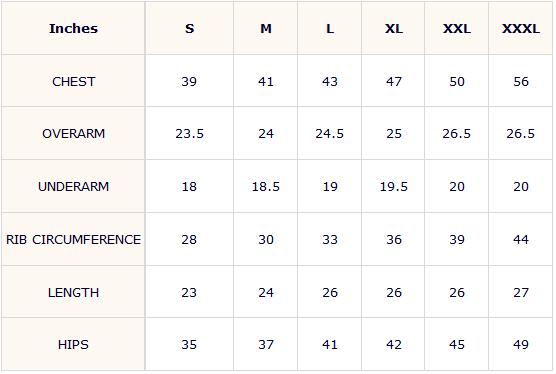This screenshot has height=374, width=556.
Task: Click the length value 27 for XXXL
Action: (521, 292)
